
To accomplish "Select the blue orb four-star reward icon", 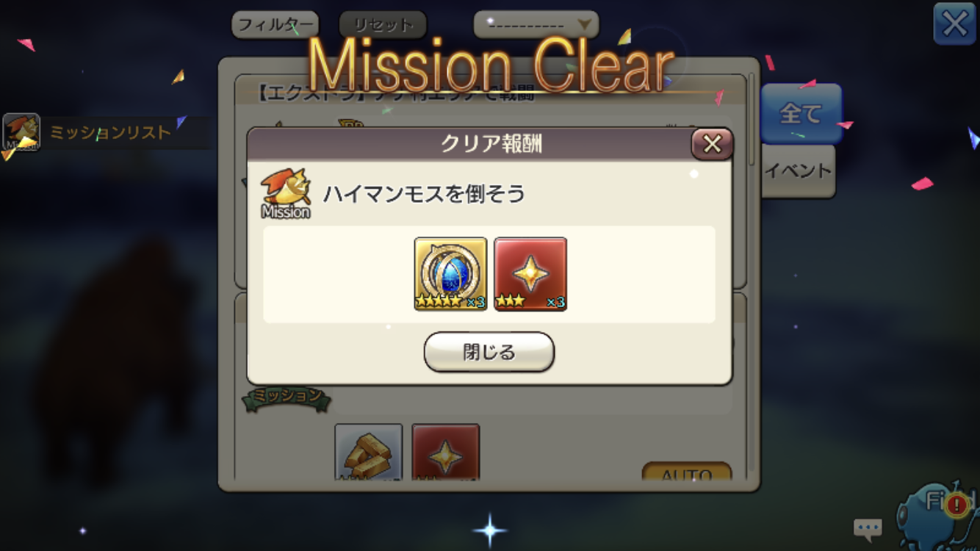I will (x=450, y=273).
